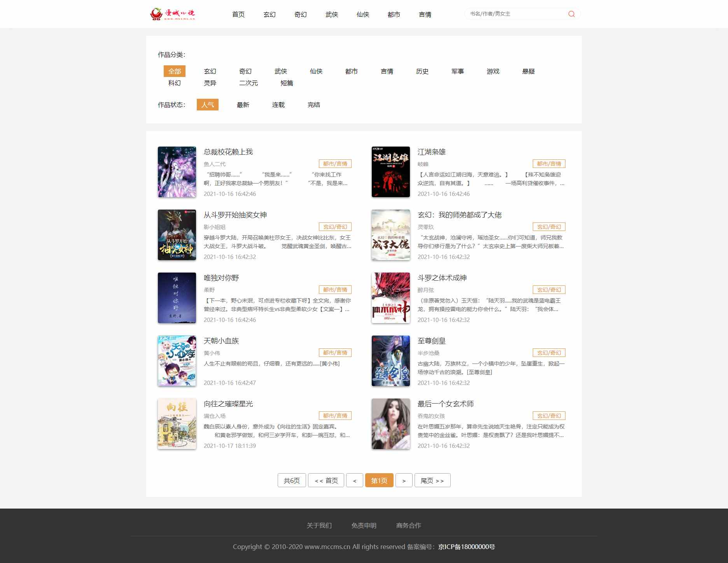Open 免责申明 footer link
The height and width of the screenshot is (563, 728).
click(364, 525)
